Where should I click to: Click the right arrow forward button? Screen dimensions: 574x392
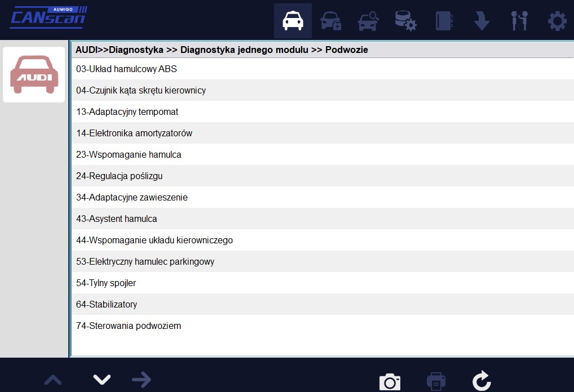click(x=142, y=380)
